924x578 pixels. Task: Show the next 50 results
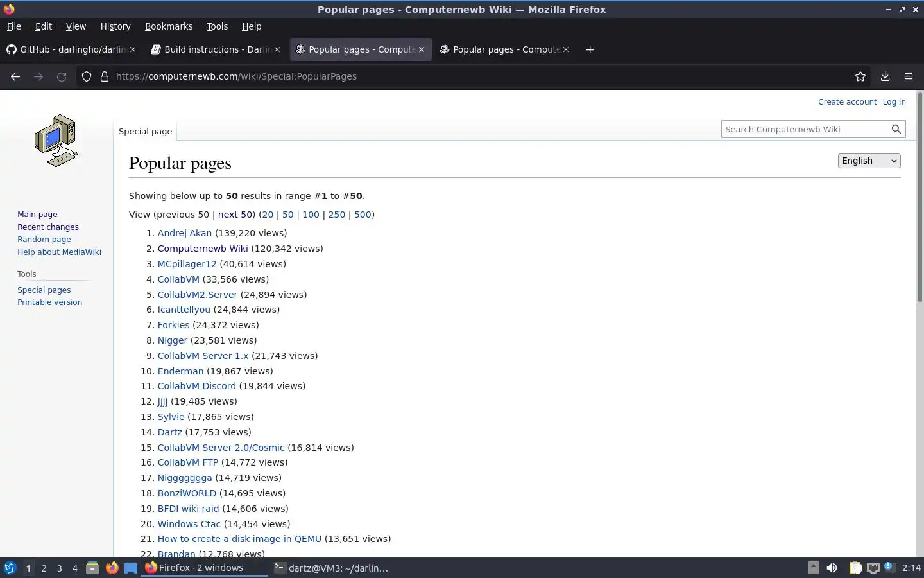coord(235,215)
